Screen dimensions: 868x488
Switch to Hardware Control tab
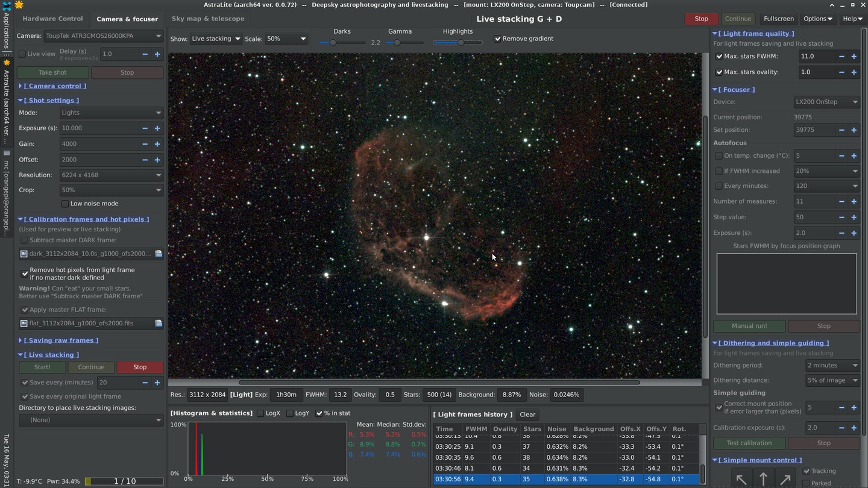click(53, 19)
